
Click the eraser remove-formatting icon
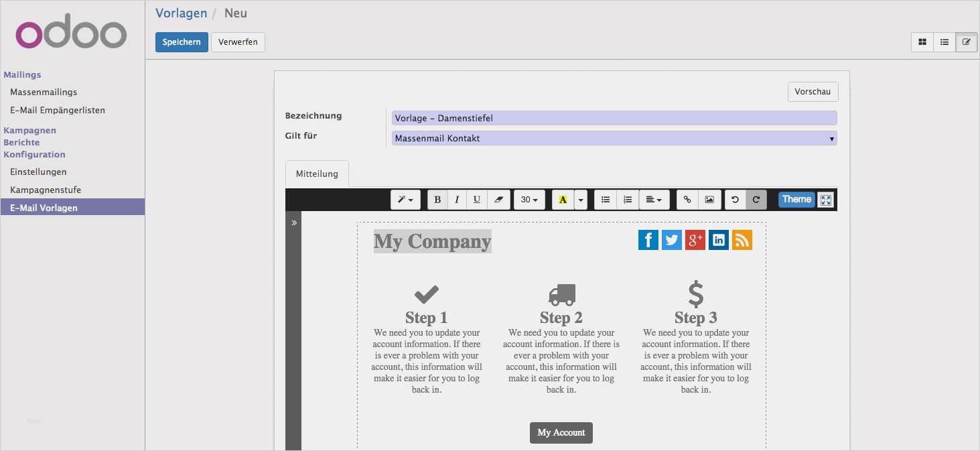498,200
